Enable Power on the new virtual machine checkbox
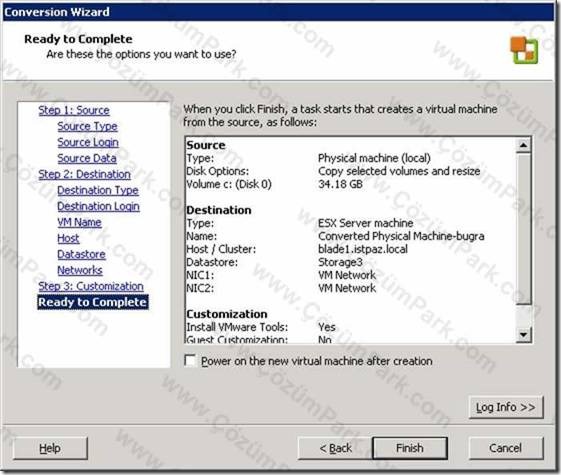561x475 pixels. [x=190, y=361]
